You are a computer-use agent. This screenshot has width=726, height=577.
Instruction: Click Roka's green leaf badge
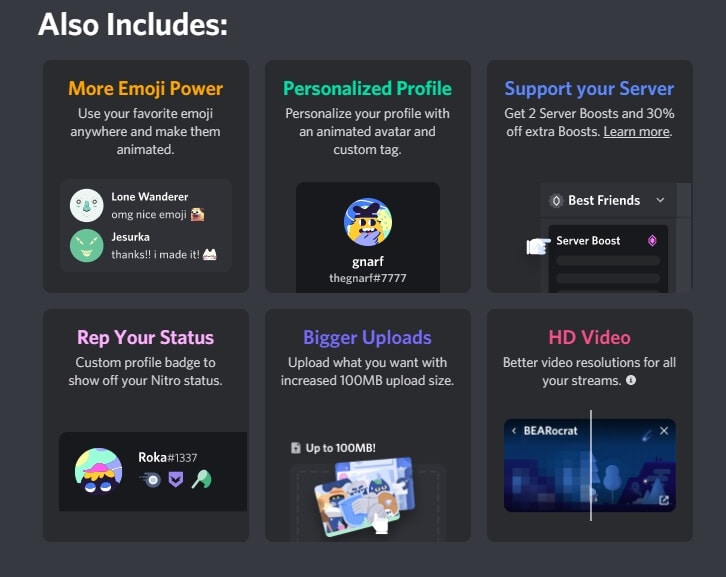click(201, 479)
